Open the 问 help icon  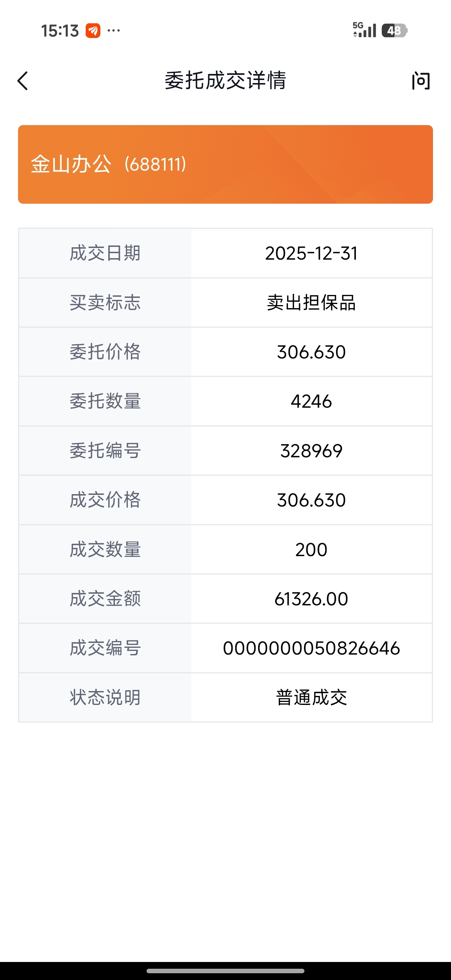[421, 81]
